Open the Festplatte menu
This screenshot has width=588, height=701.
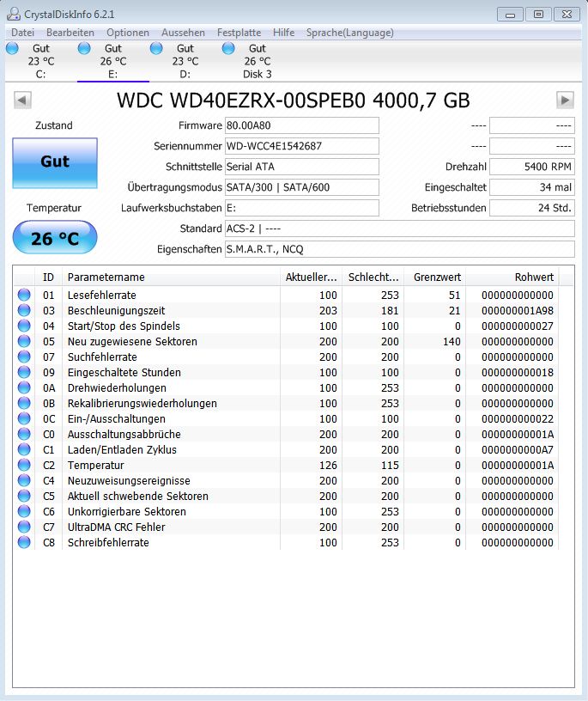point(239,33)
